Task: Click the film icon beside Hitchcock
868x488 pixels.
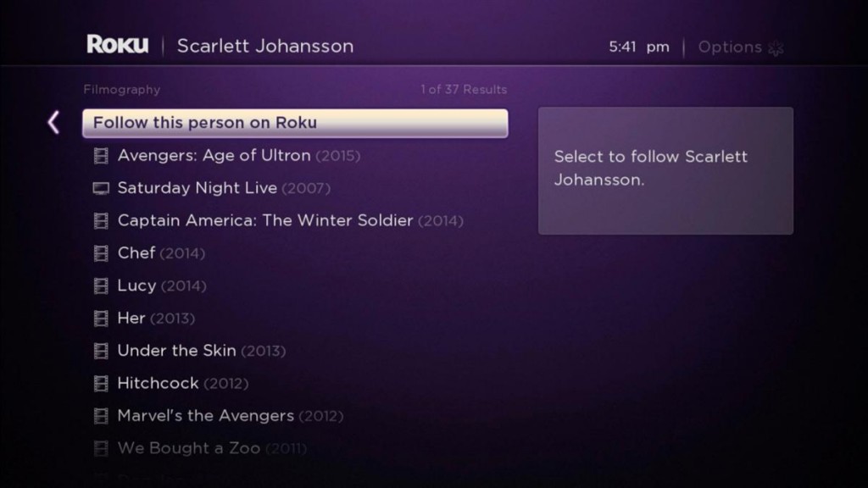Action: (x=102, y=384)
